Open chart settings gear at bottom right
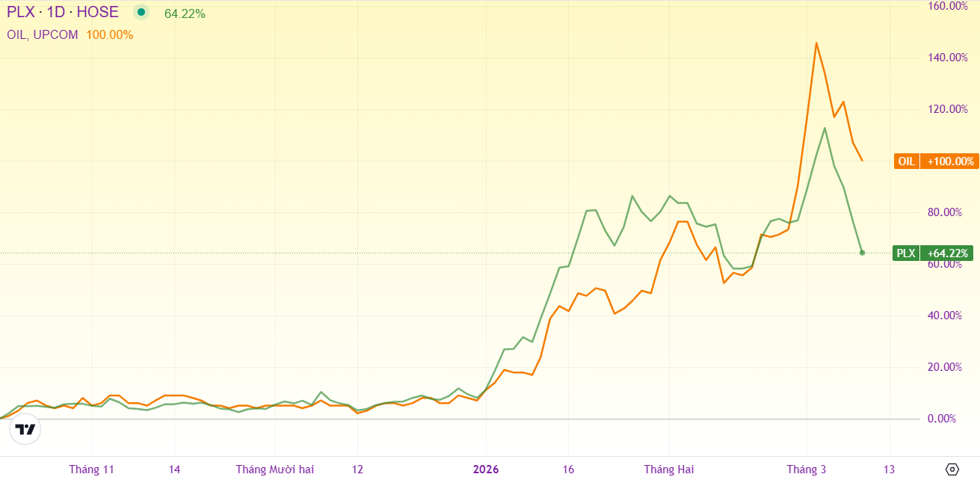The height and width of the screenshot is (480, 980). coord(952,470)
